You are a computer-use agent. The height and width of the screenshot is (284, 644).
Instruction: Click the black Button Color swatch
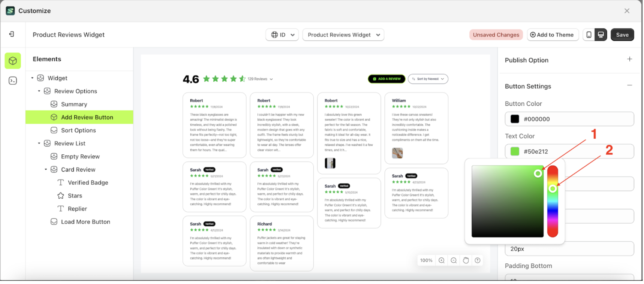click(515, 119)
